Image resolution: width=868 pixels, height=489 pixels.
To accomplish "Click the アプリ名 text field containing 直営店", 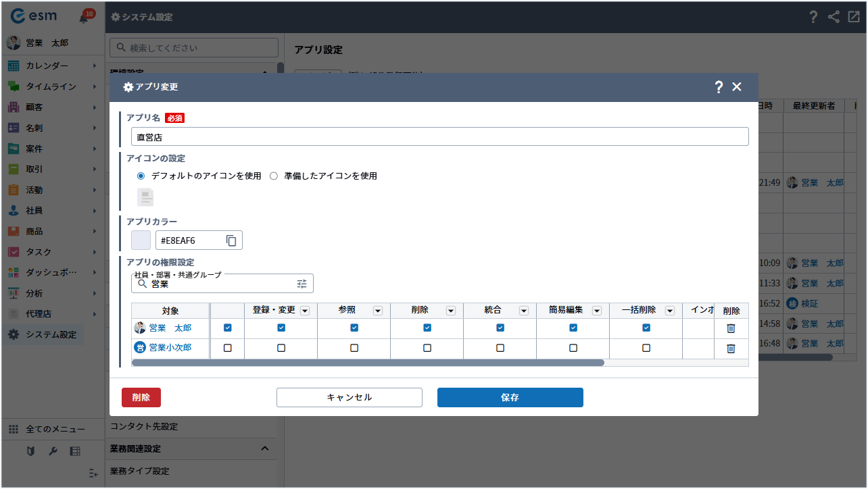I will pos(439,137).
